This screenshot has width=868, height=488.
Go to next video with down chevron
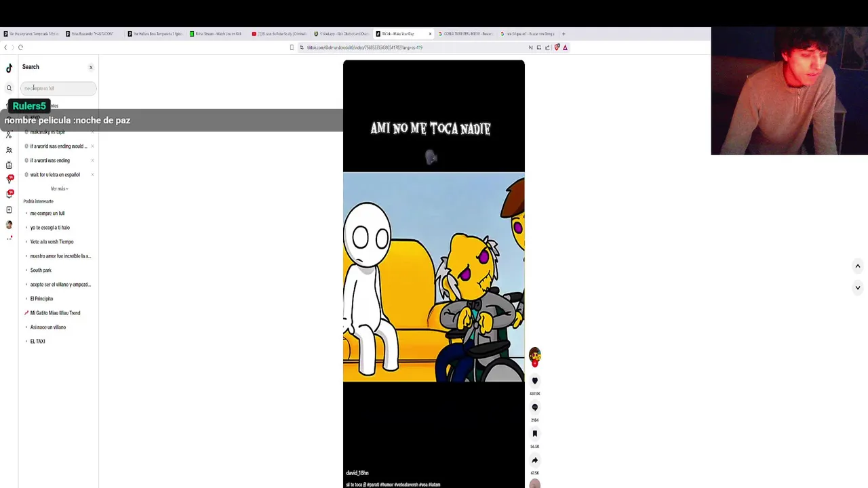click(857, 288)
